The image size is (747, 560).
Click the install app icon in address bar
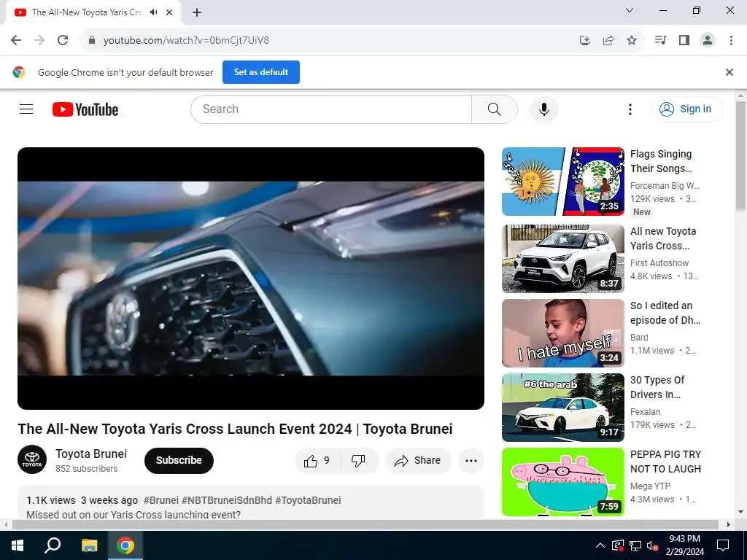tap(585, 41)
